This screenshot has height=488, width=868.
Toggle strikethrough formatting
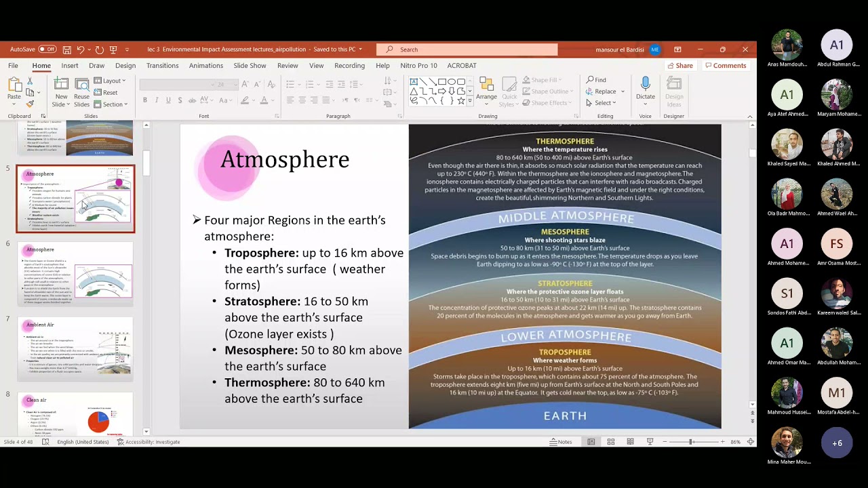192,100
